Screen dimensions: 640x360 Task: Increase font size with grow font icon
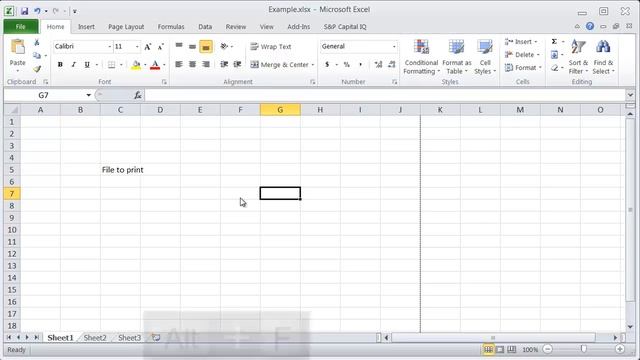148,47
